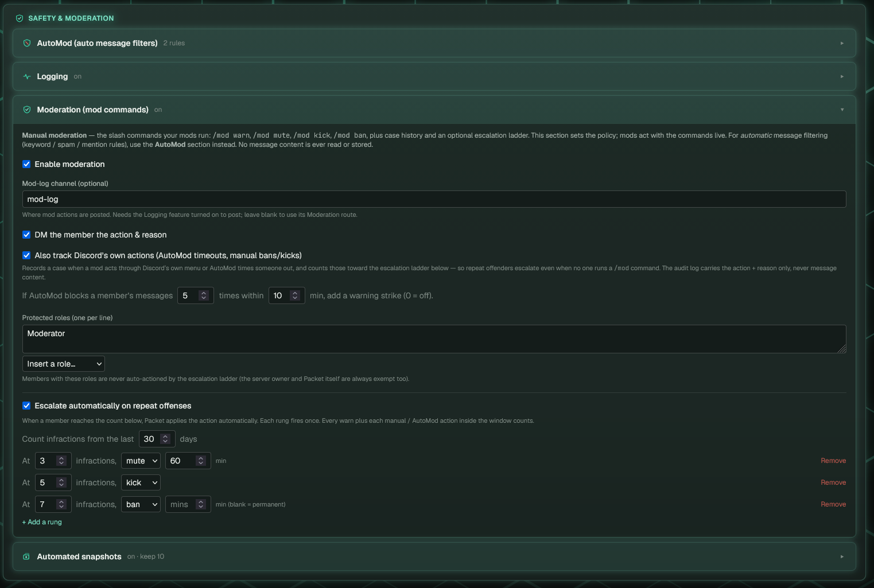Click 'min (blank = permanent)' hint text

250,504
